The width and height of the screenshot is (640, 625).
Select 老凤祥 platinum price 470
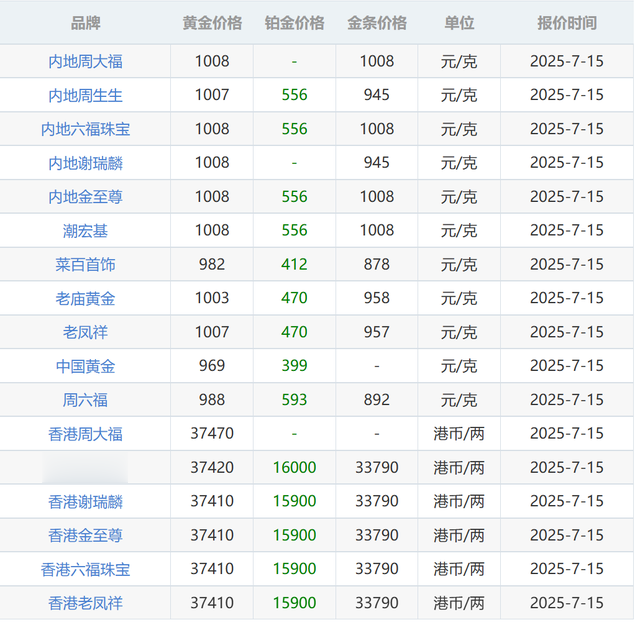pyautogui.click(x=294, y=332)
